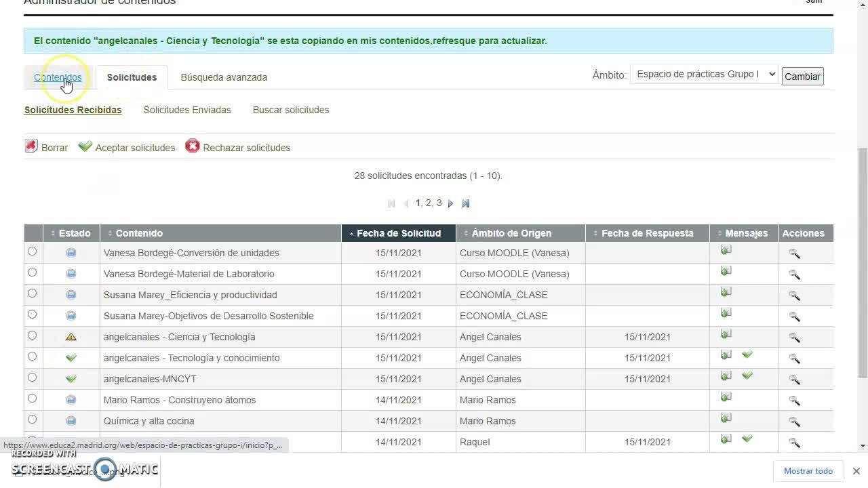Go to page 3 of results
The image size is (868, 488).
[x=439, y=203]
